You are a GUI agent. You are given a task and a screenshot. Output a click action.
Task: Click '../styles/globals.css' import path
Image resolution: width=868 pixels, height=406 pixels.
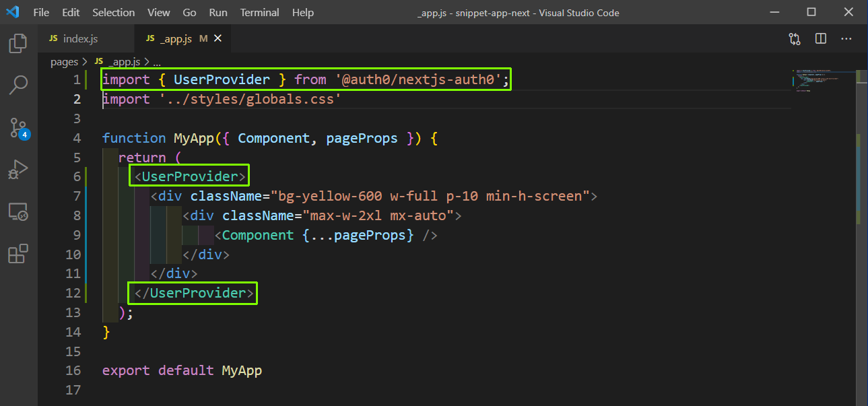click(x=250, y=99)
